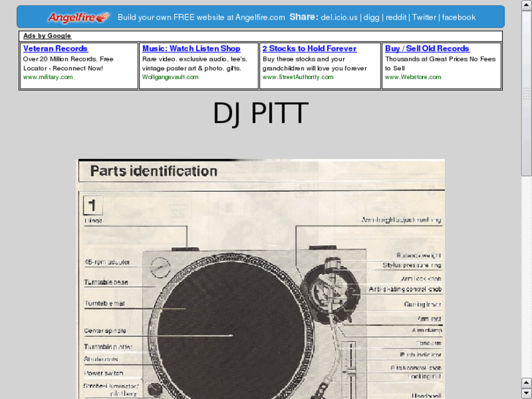Visit www.Webstore.com ad URL

pos(413,77)
